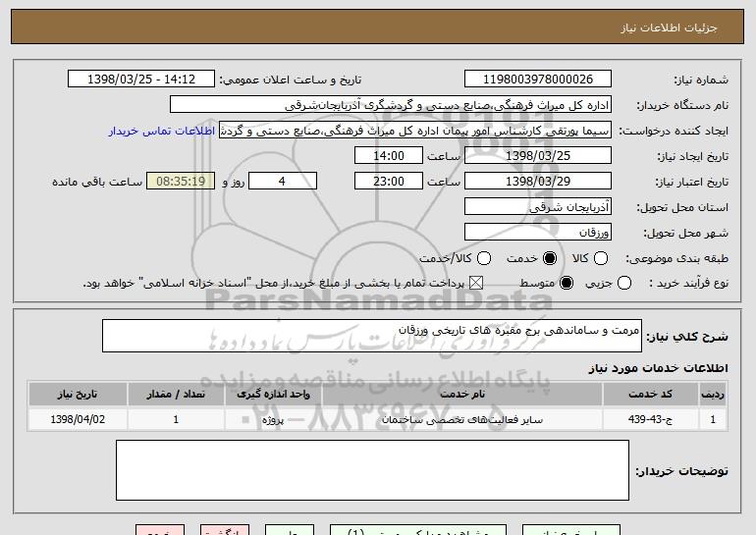The width and height of the screenshot is (756, 535).
Task: Click the need date cell 1398/04/02
Action: (x=78, y=419)
